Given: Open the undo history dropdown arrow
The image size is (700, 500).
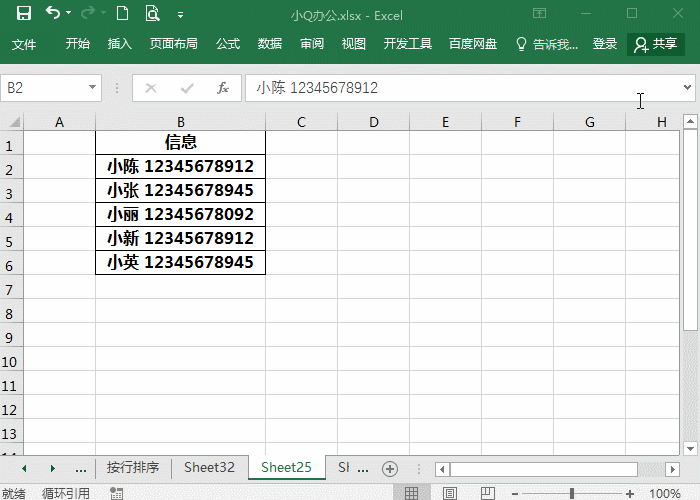Looking at the screenshot, I should click(69, 13).
